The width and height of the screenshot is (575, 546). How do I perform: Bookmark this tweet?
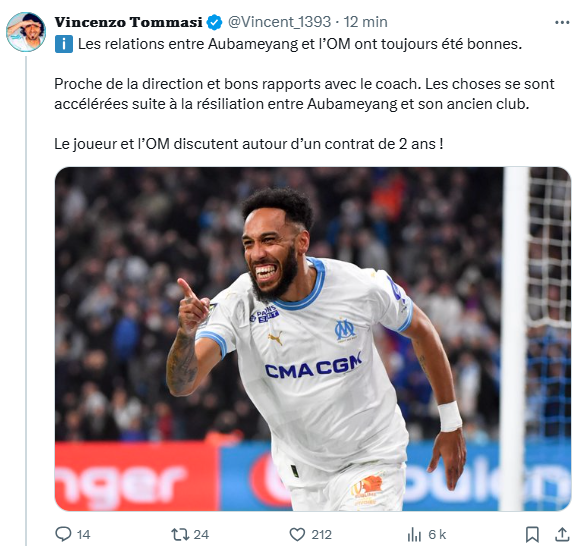click(532, 534)
